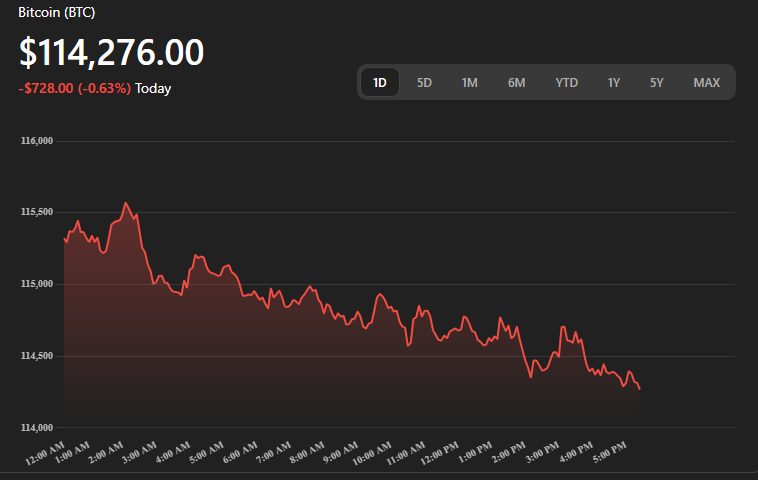Select the 1D time range tab
The height and width of the screenshot is (480, 758).
pos(380,83)
